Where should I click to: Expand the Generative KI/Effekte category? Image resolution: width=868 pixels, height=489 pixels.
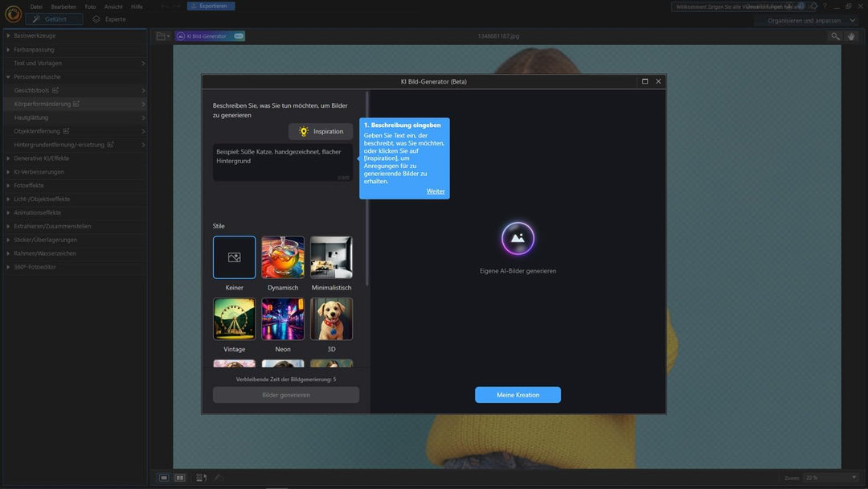(42, 158)
